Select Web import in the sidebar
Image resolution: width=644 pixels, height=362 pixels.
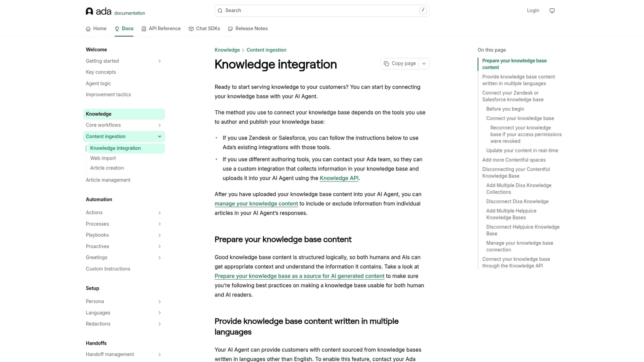point(103,158)
